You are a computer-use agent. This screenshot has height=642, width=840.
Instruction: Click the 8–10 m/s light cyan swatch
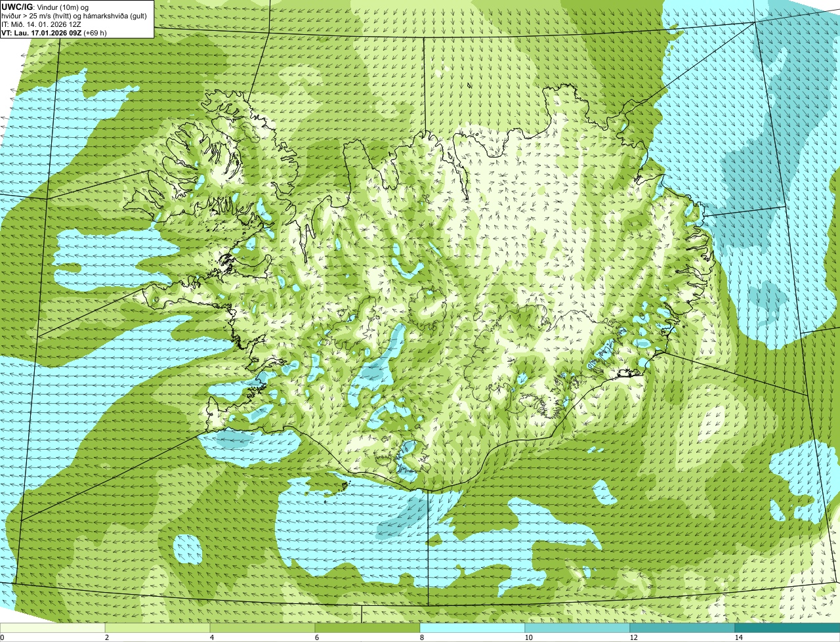(472, 628)
